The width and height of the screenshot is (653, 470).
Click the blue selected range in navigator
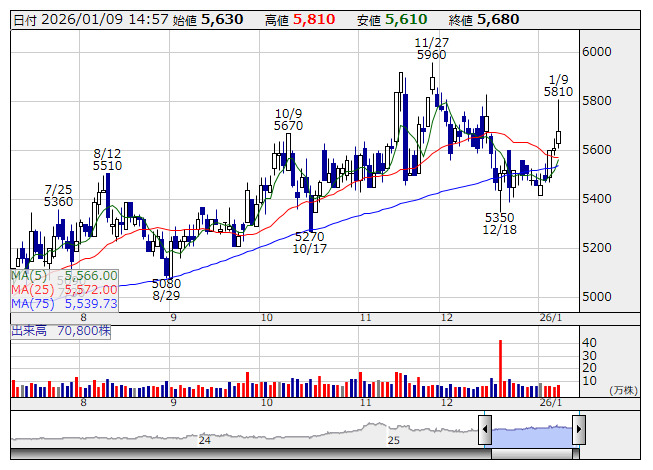(x=532, y=436)
